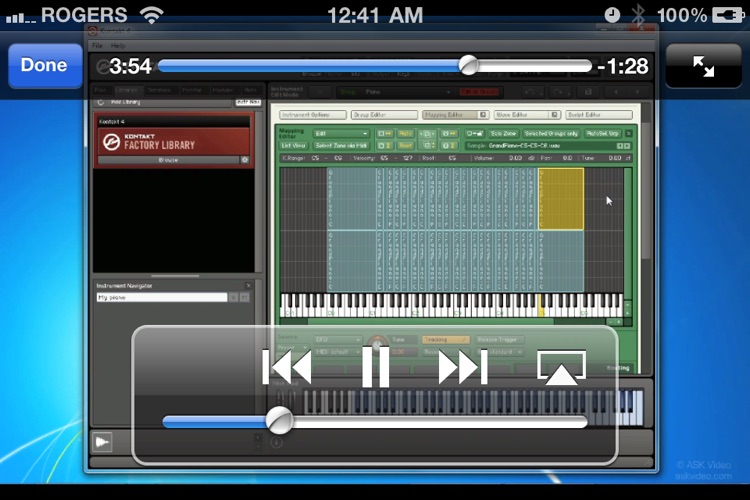Toggle the yellow Auto button in top row
Viewport: 750px width, 500px height.
[405, 133]
